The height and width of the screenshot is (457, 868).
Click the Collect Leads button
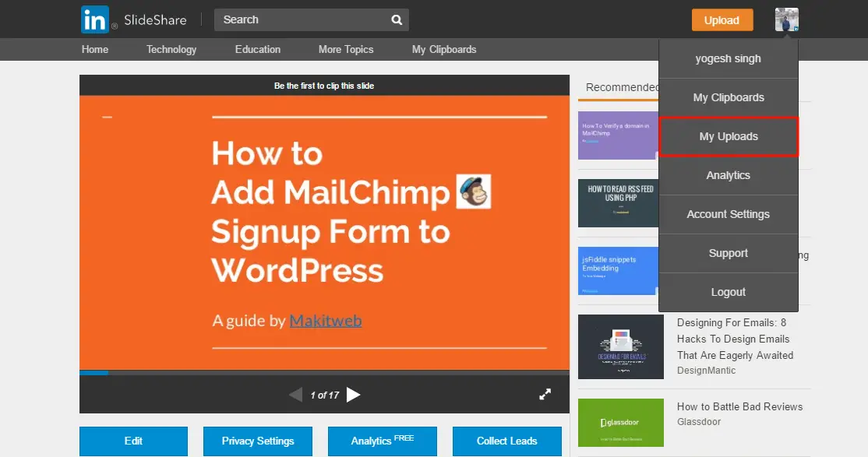click(507, 441)
